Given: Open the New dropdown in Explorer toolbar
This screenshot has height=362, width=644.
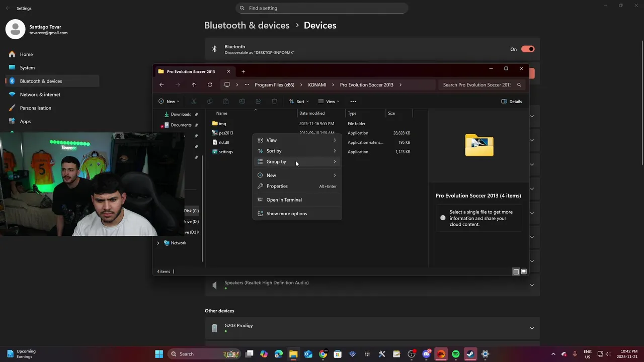Looking at the screenshot, I should coord(169,102).
